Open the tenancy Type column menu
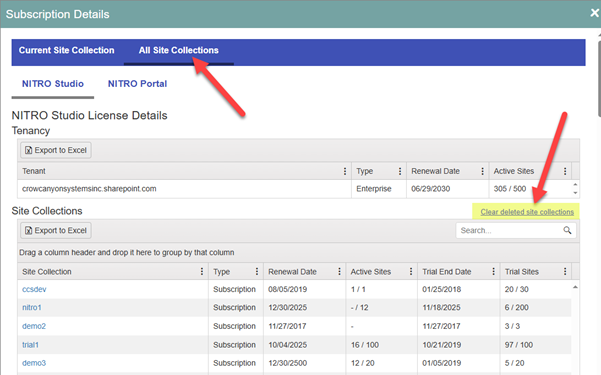 400,171
